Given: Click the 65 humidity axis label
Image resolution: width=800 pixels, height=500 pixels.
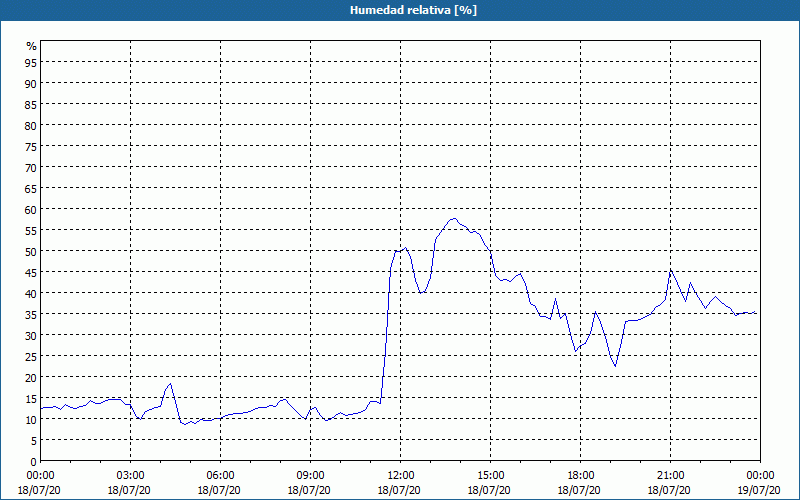Looking at the screenshot, I should (31, 189).
